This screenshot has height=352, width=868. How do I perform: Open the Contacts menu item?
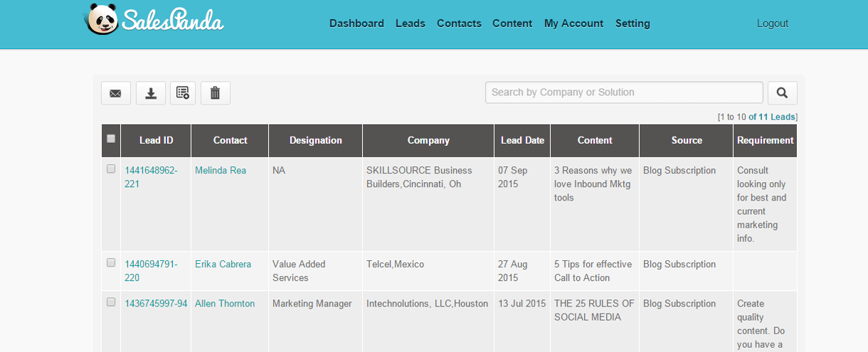(x=459, y=23)
